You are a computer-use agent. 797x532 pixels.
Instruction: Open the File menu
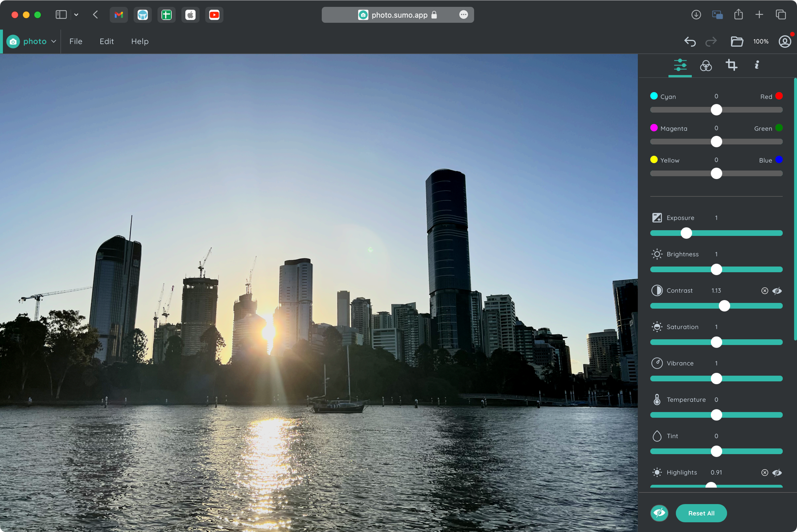tap(76, 41)
